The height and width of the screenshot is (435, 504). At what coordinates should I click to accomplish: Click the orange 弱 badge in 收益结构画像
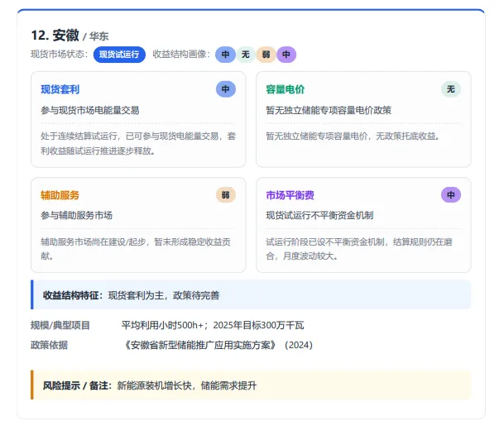tap(266, 55)
